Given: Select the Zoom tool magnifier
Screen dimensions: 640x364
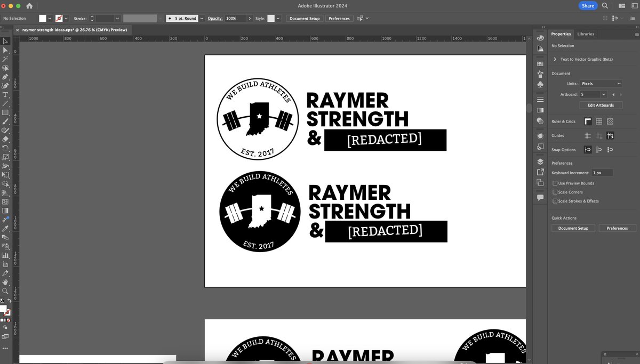Looking at the screenshot, I should pyautogui.click(x=5, y=291).
